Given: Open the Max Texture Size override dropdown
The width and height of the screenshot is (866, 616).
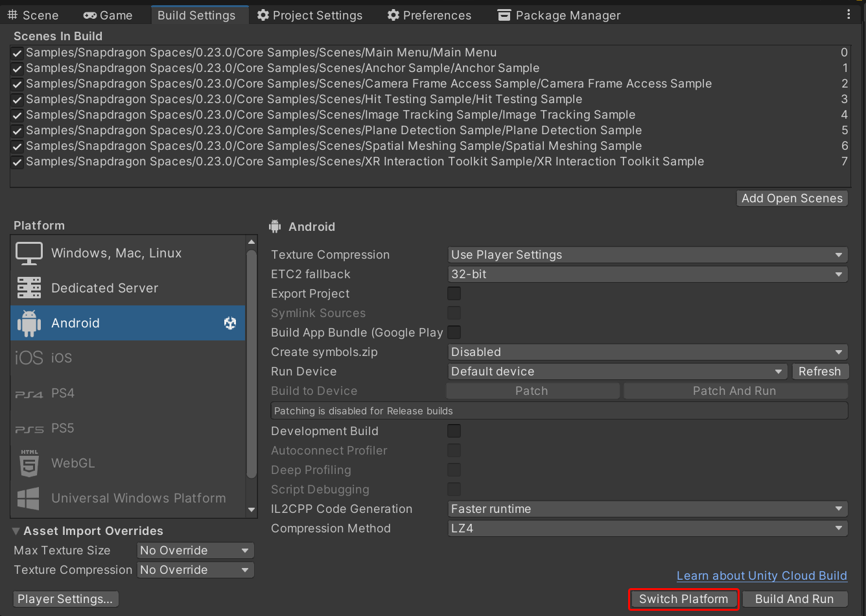Looking at the screenshot, I should pos(195,551).
